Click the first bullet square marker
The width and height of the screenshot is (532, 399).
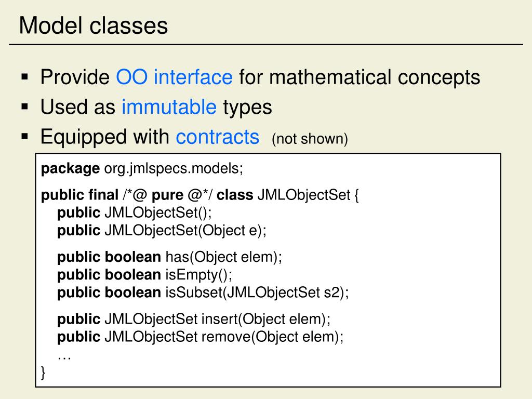tap(25, 77)
